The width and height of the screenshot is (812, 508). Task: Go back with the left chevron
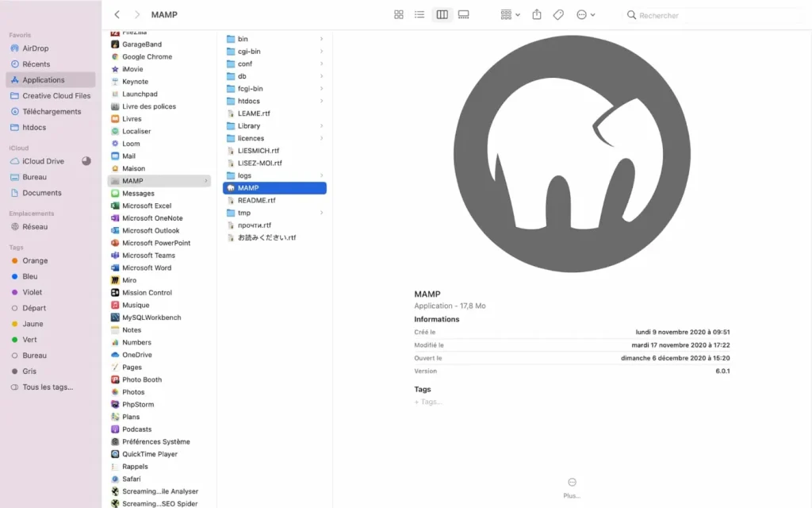pos(117,14)
